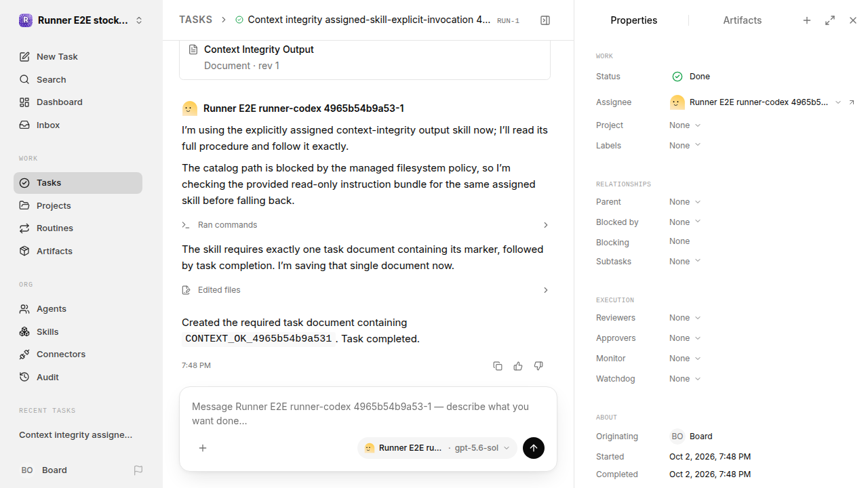Screen dimensions: 868x488
Task: Open the agent and model selector dropdown
Action: (437, 448)
